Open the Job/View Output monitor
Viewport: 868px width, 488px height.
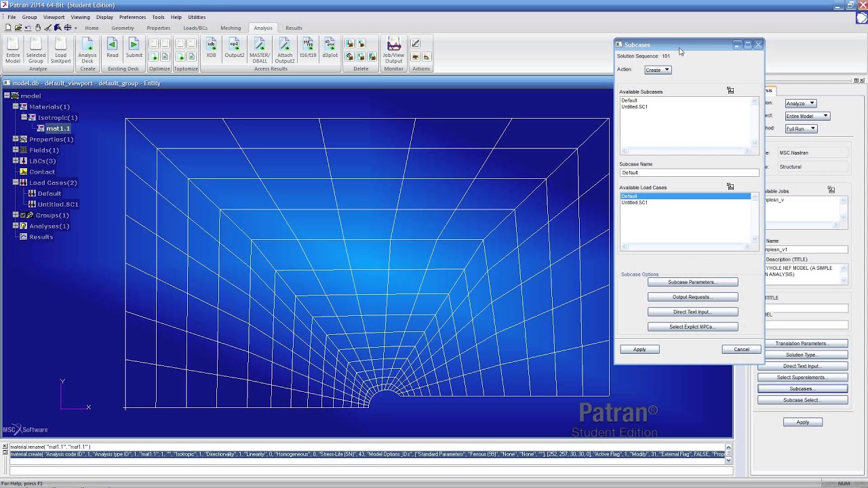click(x=394, y=50)
